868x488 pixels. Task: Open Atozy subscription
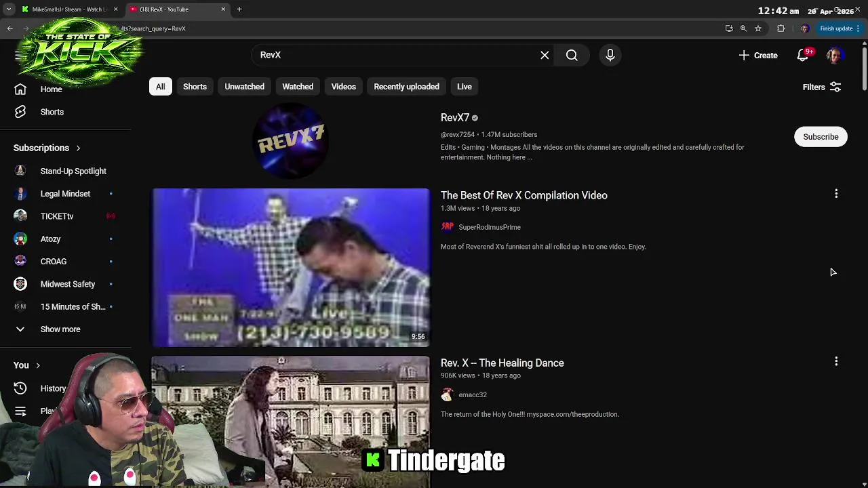click(x=66, y=239)
